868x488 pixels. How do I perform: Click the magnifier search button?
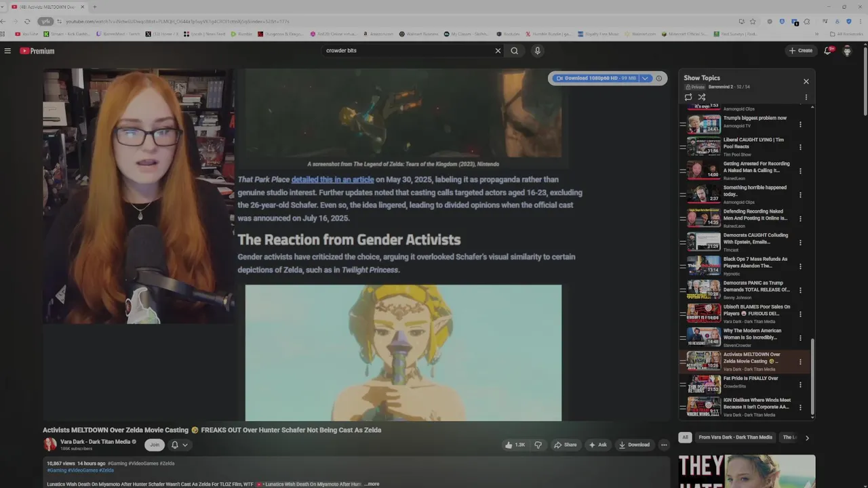coord(515,51)
